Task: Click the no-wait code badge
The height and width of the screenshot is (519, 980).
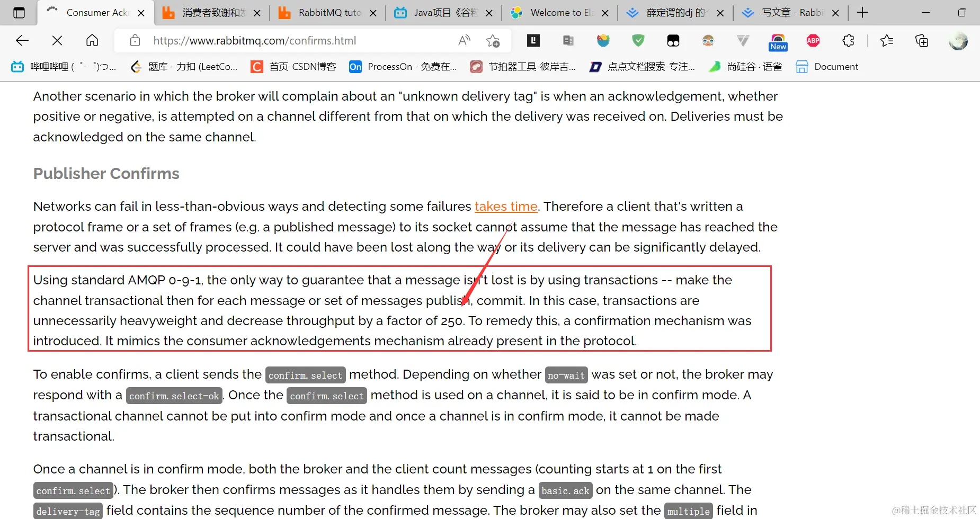Action: (566, 375)
